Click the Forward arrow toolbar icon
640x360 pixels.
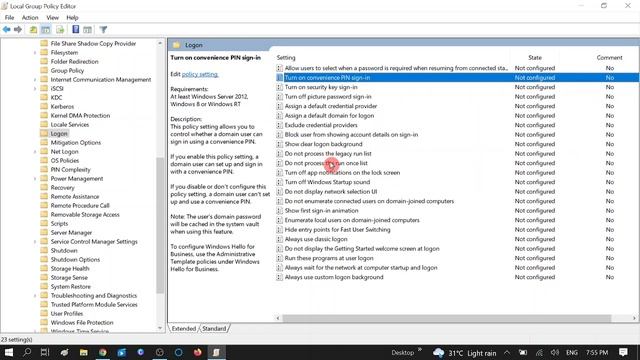[x=18, y=29]
